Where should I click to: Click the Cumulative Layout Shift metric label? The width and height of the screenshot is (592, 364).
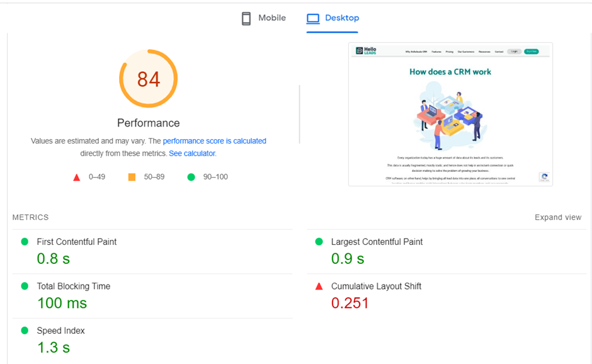(x=376, y=287)
